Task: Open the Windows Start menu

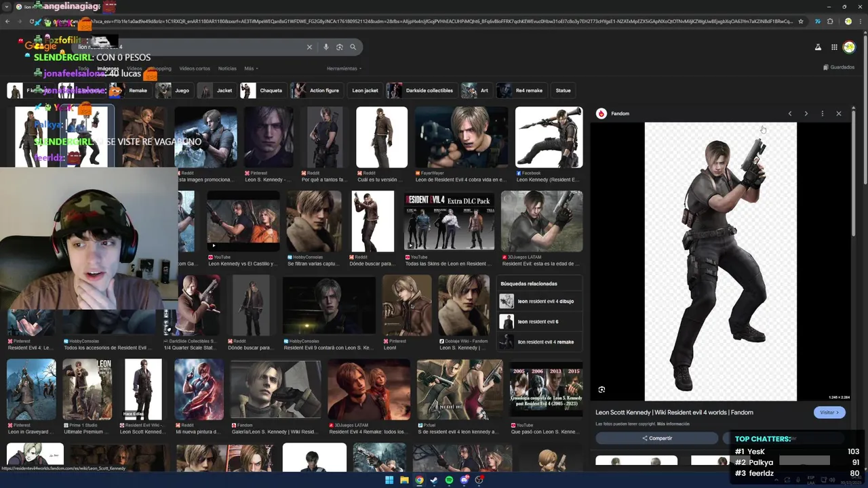Action: tap(389, 480)
